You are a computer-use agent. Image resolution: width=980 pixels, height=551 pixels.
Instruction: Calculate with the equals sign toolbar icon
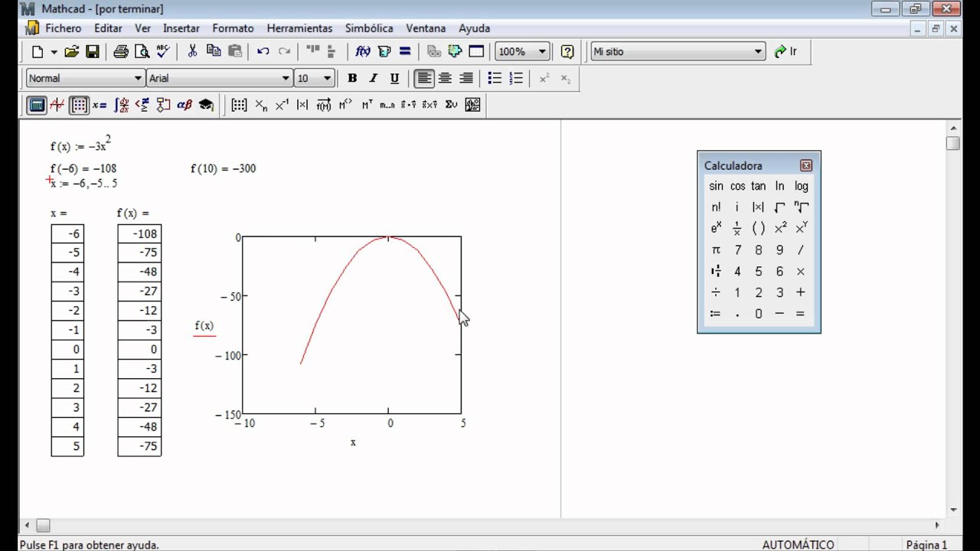click(405, 52)
